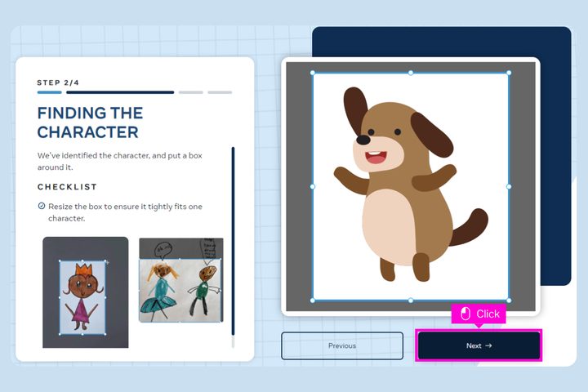Screen dimensions: 588x392
Task: Select the top-center crop box handle
Action: click(x=411, y=73)
